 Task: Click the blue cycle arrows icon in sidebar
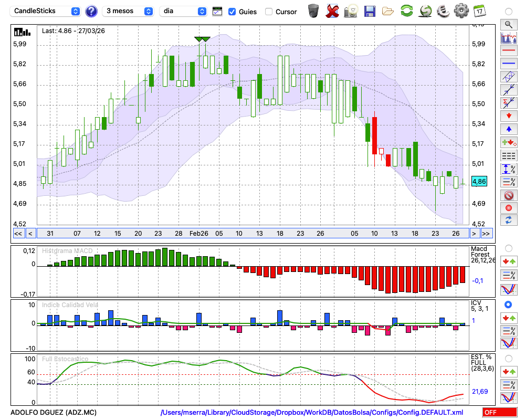tap(509, 220)
